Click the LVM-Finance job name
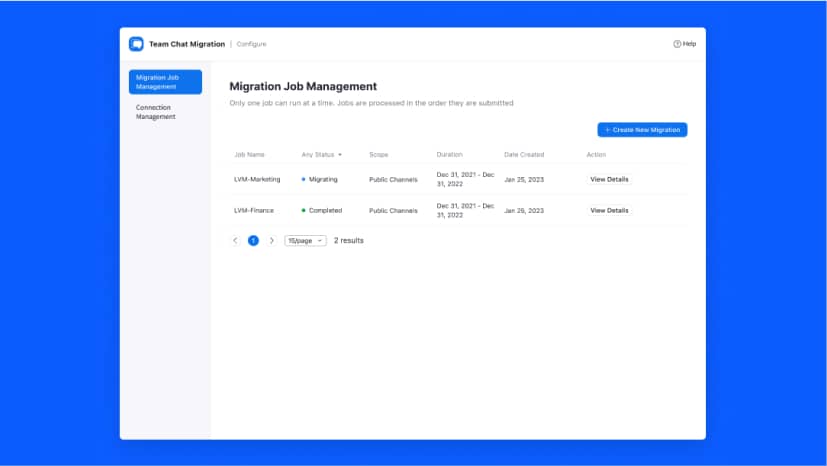Viewport: 827px width, 466px height. tap(254, 211)
